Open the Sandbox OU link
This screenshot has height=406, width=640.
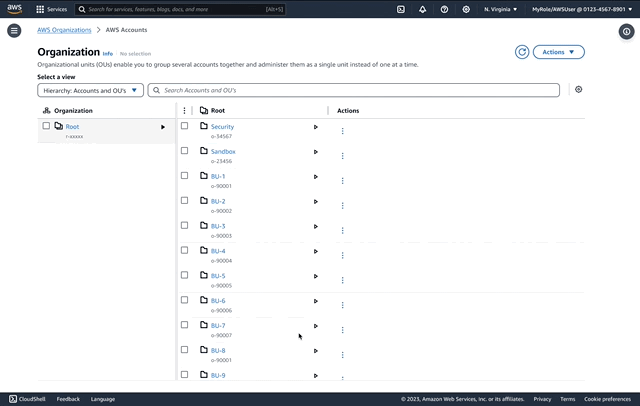[223, 151]
